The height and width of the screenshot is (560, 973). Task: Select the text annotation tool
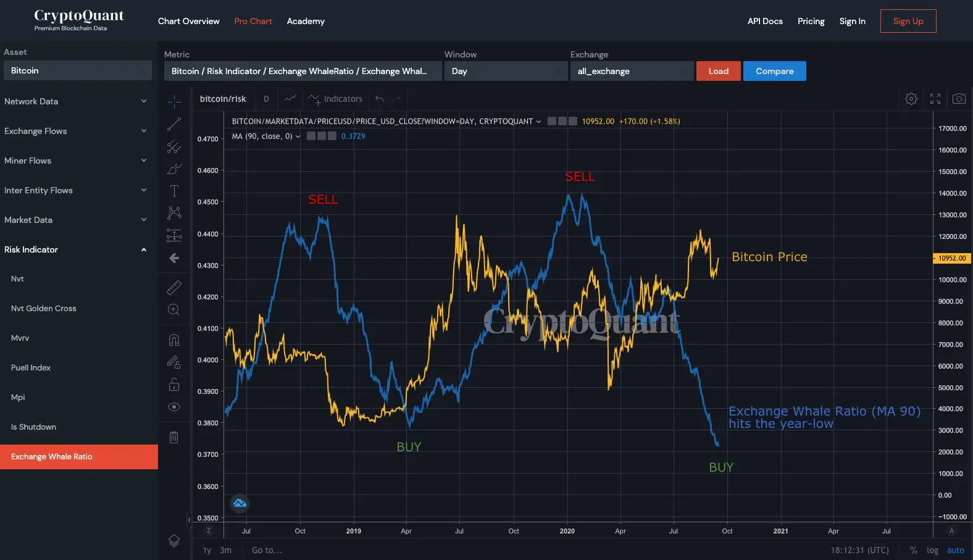pyautogui.click(x=174, y=191)
